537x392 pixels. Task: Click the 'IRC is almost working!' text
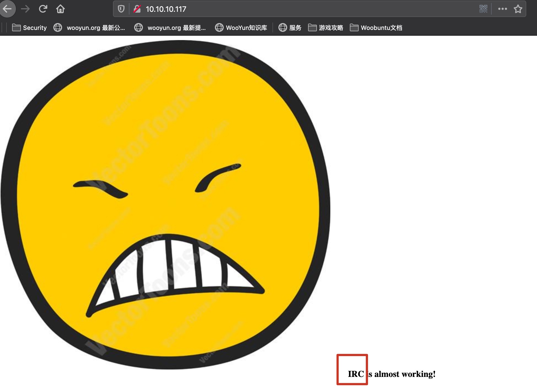(392, 374)
